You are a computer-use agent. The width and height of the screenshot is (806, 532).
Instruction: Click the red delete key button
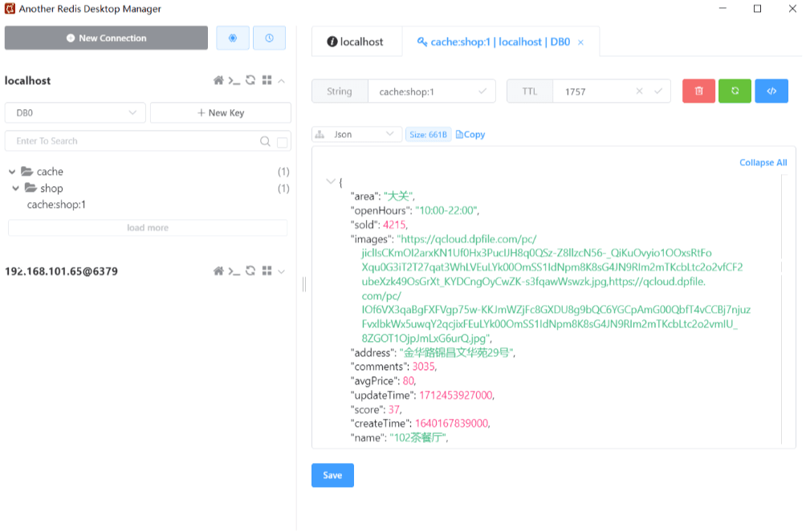click(698, 91)
